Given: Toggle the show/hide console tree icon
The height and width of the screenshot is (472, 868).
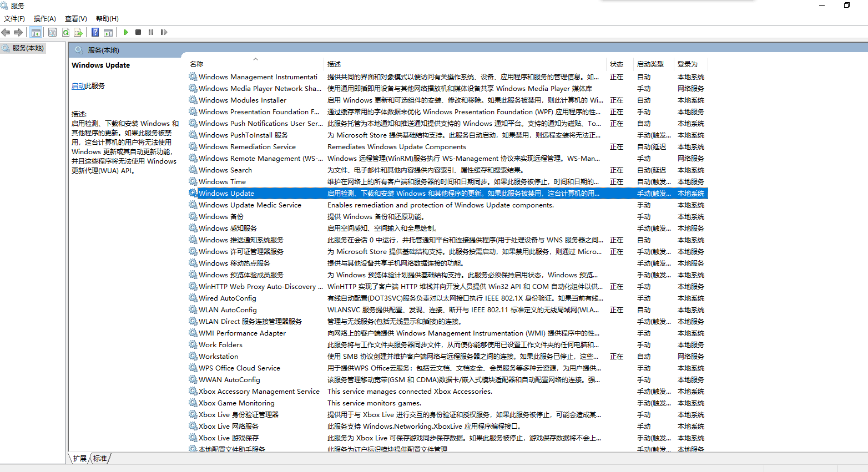Looking at the screenshot, I should [36, 32].
